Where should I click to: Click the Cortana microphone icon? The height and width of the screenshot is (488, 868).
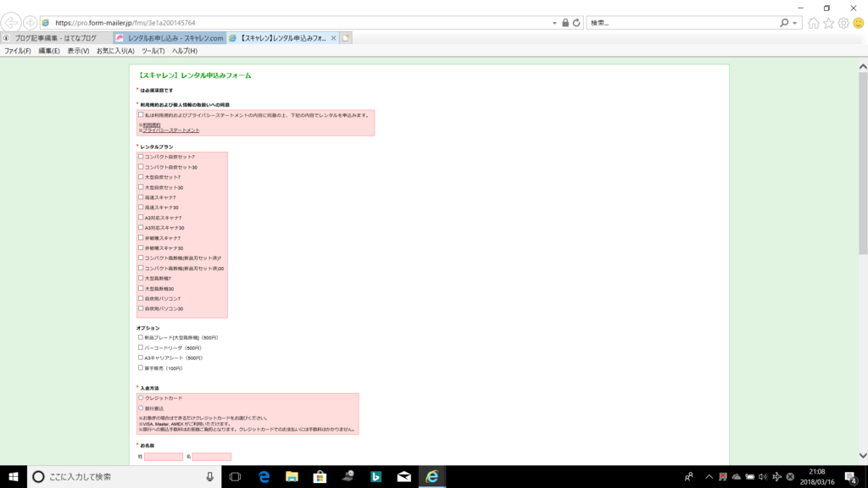point(210,476)
